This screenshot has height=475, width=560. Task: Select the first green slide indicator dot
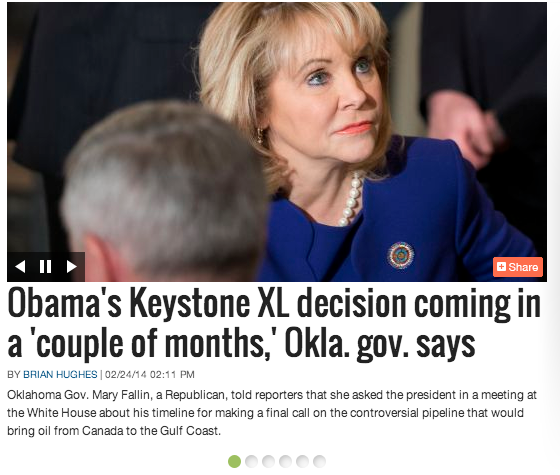(x=234, y=461)
